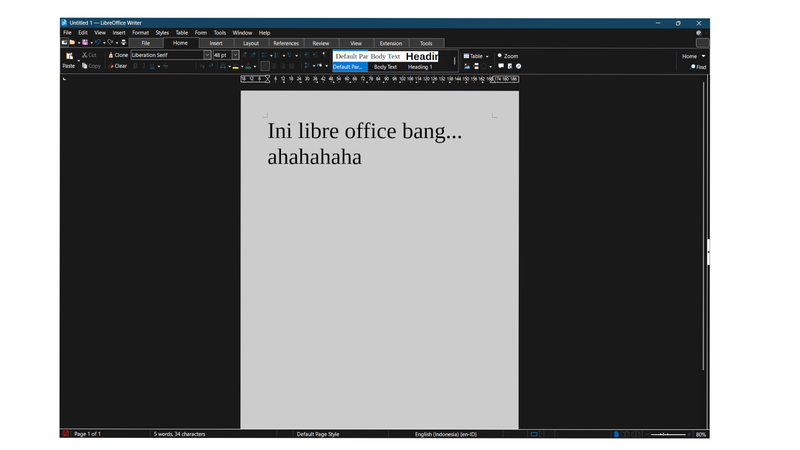Select Align Right paragraph alignment
The width and height of the screenshot is (800, 450).
tap(283, 66)
